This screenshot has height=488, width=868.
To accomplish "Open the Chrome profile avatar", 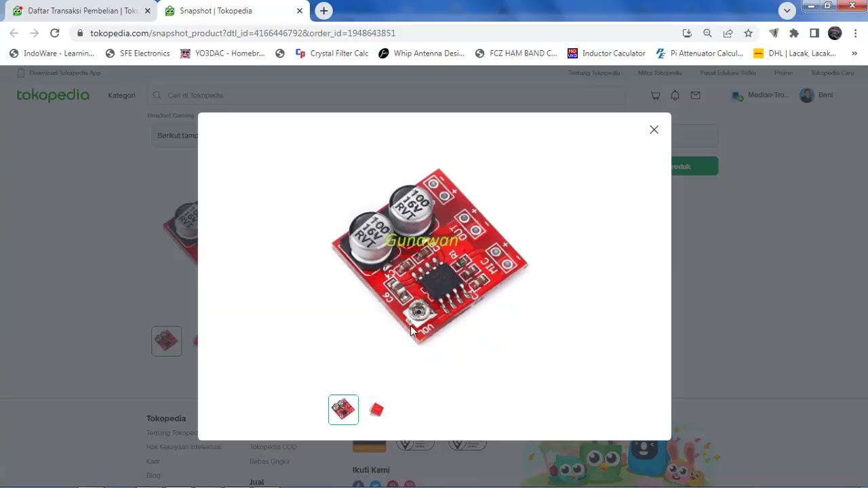I will 835,33.
